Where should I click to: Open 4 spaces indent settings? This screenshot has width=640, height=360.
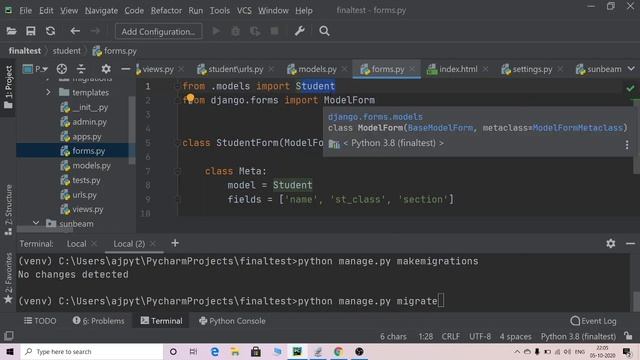tap(516, 336)
